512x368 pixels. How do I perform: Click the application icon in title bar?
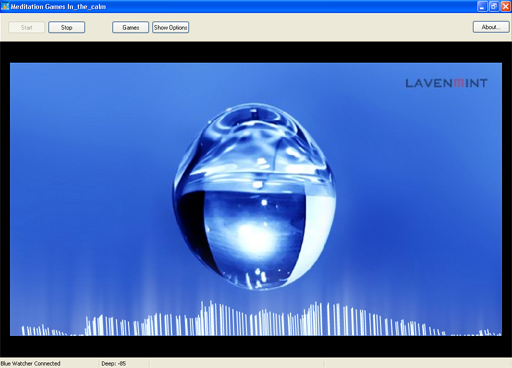pos(5,6)
